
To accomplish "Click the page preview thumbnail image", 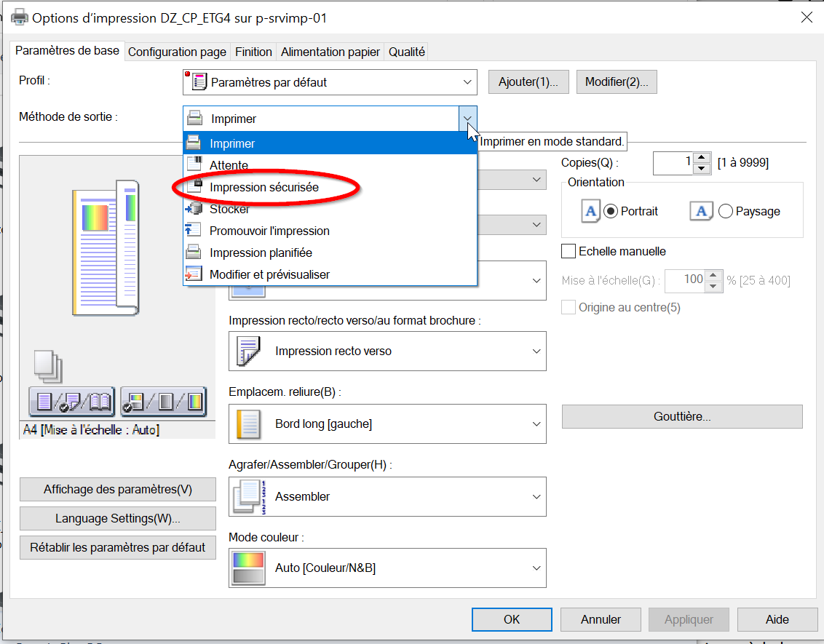I will click(x=104, y=247).
